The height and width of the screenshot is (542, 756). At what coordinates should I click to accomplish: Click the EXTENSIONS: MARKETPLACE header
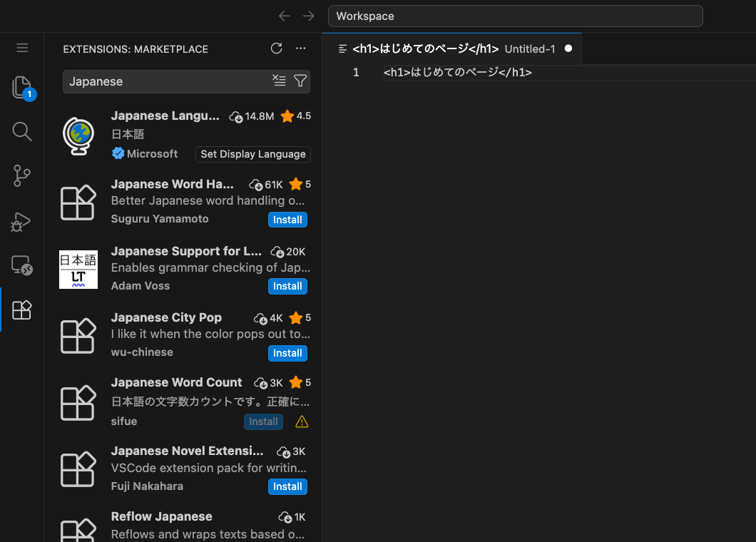click(136, 49)
